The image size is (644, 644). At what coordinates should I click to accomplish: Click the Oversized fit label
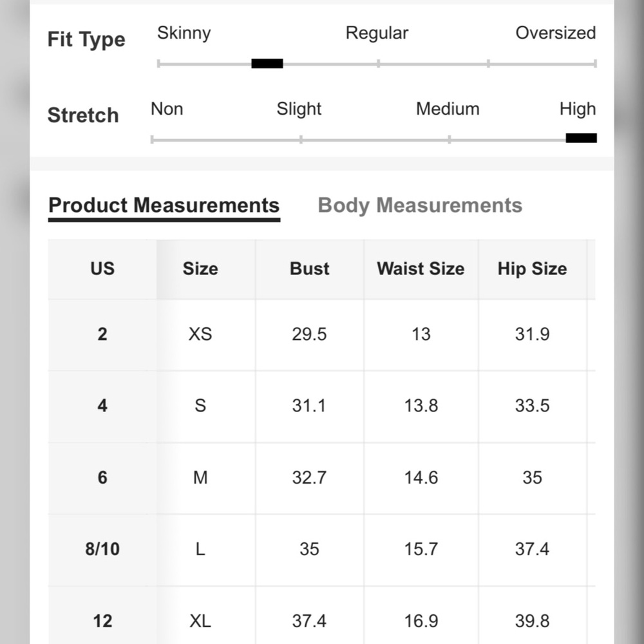click(555, 33)
